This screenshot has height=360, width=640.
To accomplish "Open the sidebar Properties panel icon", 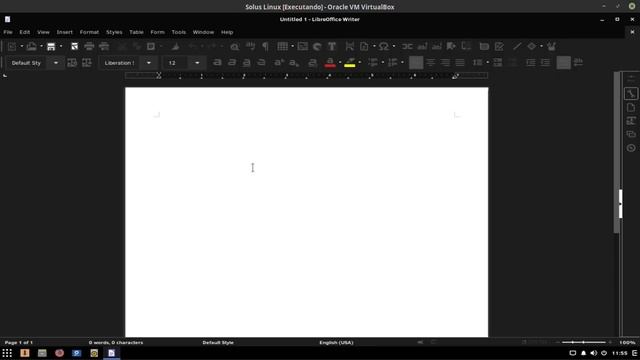I will 631,94.
